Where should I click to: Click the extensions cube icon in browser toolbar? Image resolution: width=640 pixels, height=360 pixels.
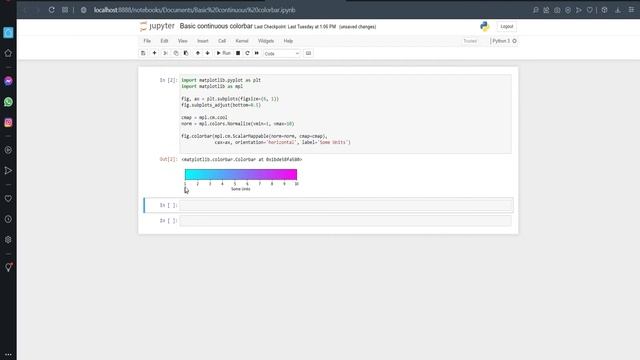(x=604, y=10)
